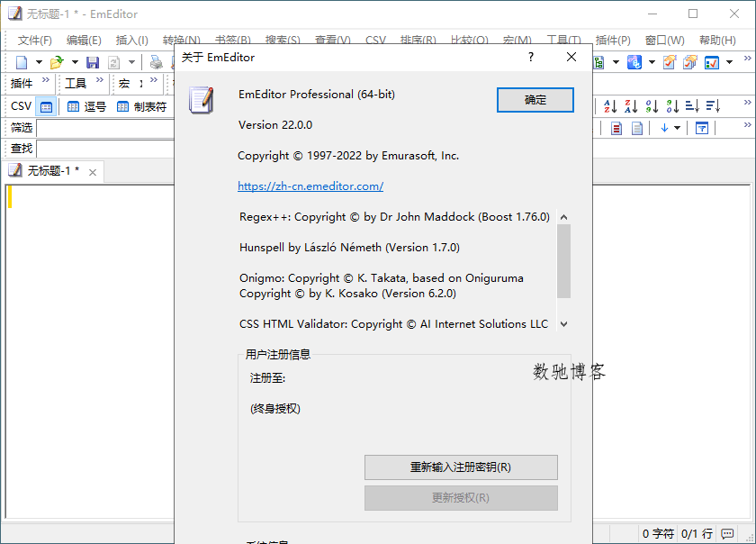Click the (终身授权) license text

[275, 409]
